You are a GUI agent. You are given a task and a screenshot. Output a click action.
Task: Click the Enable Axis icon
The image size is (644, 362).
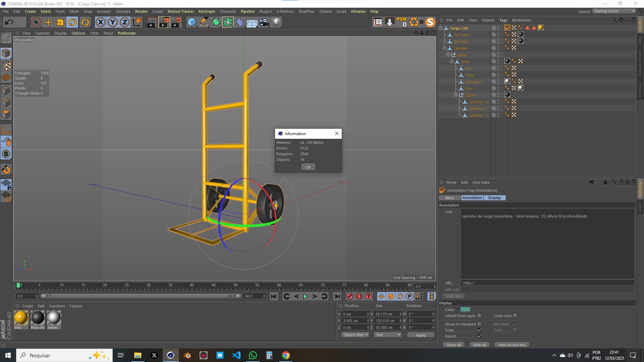pyautogui.click(x=6, y=130)
